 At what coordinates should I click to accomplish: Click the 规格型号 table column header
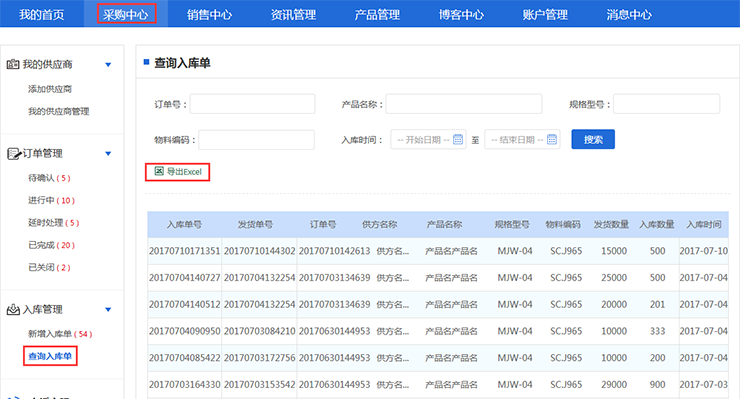pos(512,225)
